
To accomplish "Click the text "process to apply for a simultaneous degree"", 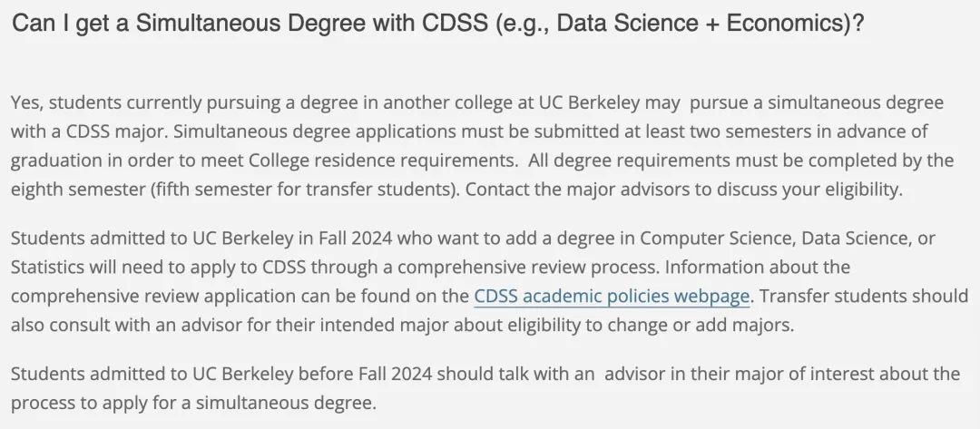I will click(x=194, y=403).
